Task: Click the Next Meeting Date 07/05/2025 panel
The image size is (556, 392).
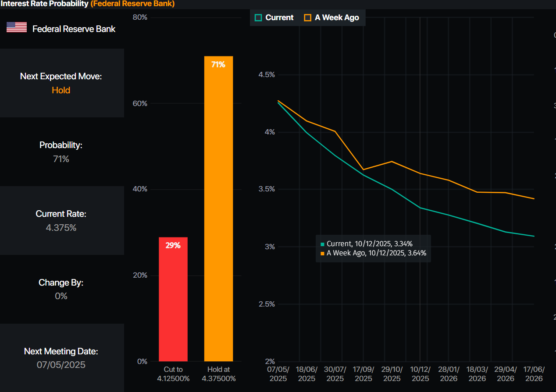Action: [61, 358]
